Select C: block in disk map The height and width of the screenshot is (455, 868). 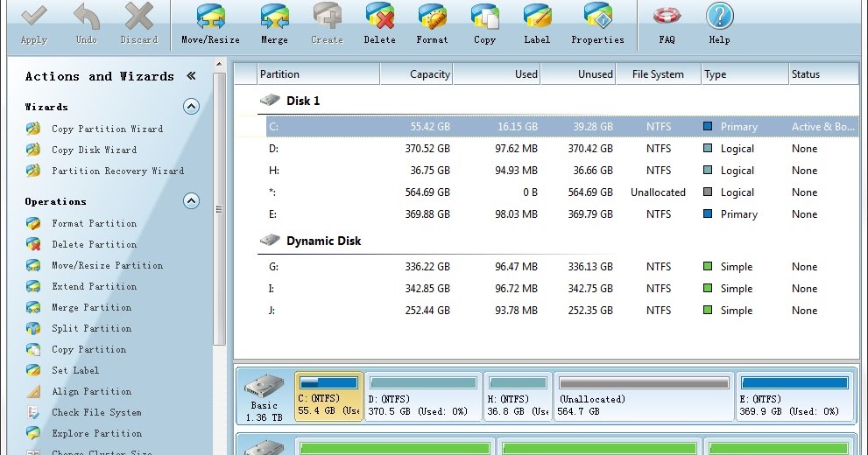(x=328, y=396)
